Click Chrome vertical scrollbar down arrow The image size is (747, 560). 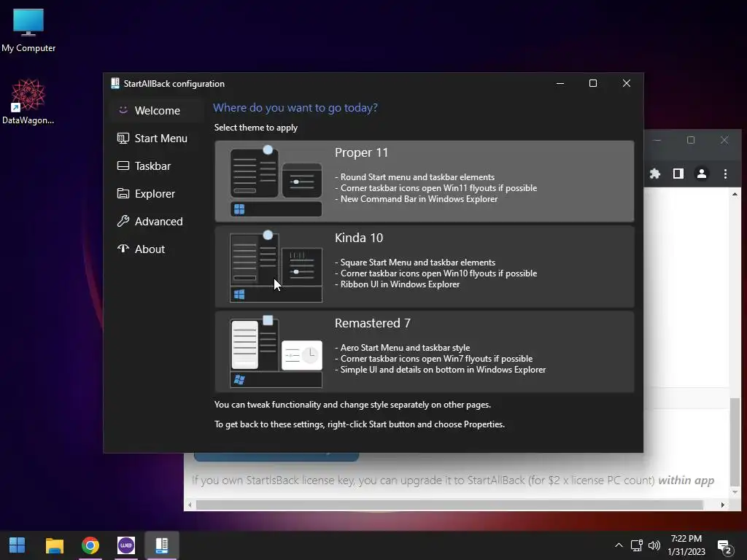click(735, 492)
